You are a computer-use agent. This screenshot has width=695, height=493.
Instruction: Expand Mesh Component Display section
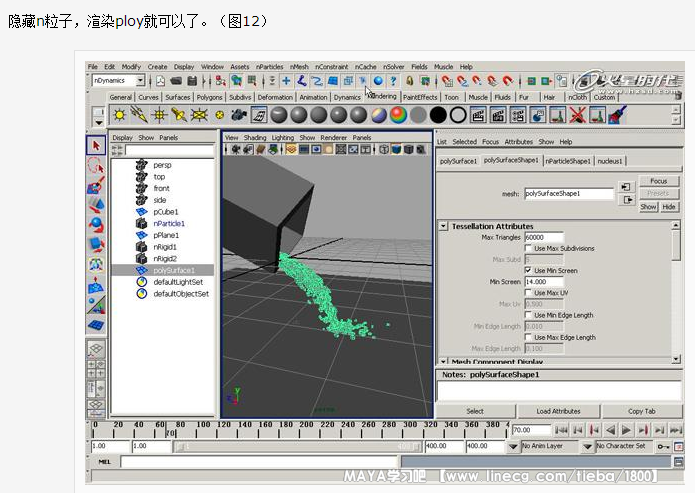tap(443, 361)
